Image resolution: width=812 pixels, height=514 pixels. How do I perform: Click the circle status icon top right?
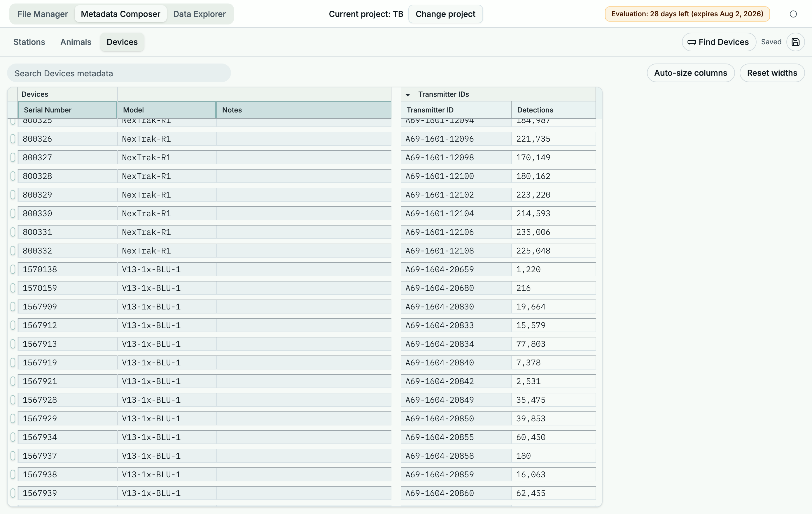coord(793,14)
